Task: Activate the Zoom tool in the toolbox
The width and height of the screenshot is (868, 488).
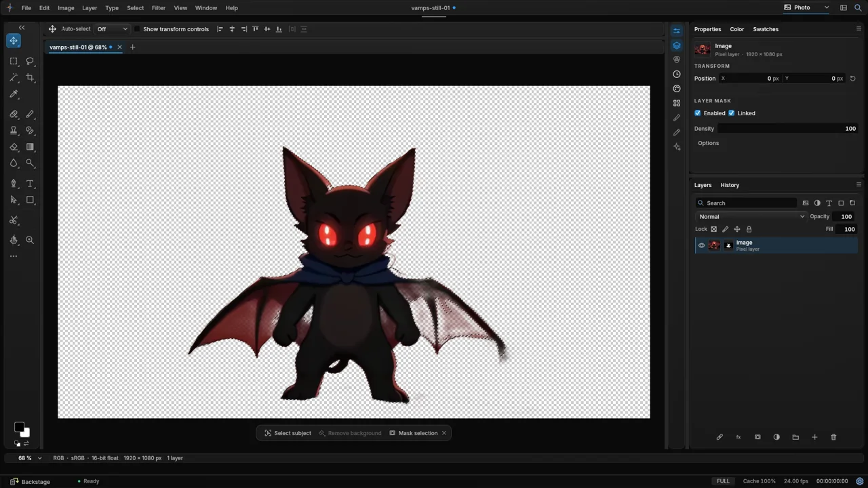Action: click(30, 240)
